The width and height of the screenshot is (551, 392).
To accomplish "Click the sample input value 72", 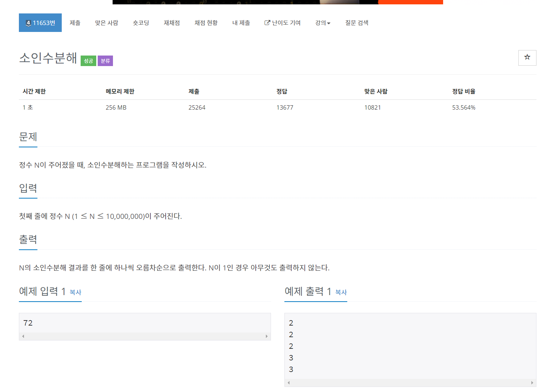I will coord(28,323).
